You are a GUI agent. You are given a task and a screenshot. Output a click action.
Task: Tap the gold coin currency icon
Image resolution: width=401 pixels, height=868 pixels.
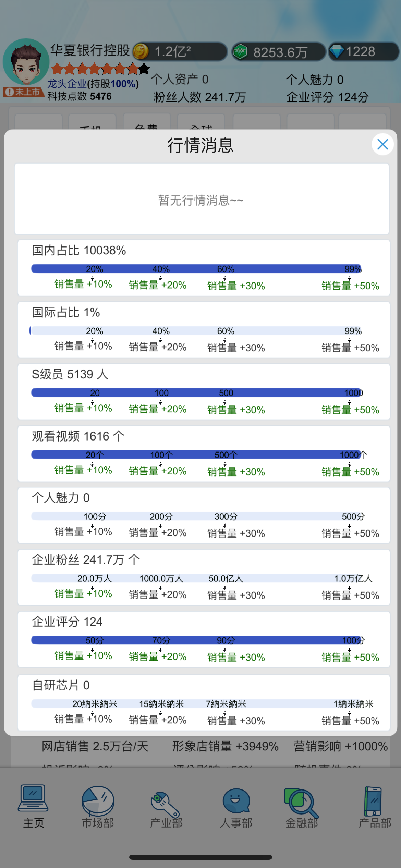point(141,52)
